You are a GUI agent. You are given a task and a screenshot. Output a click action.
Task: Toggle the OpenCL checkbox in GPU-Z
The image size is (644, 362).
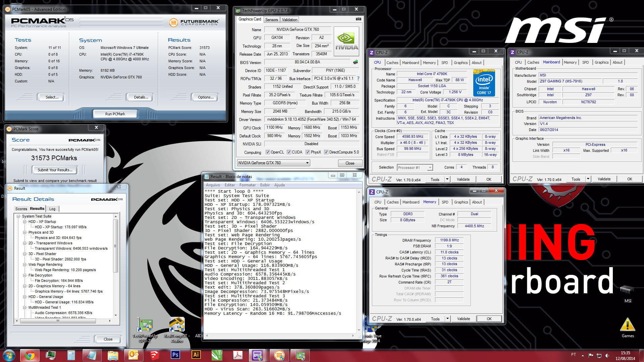pos(268,152)
